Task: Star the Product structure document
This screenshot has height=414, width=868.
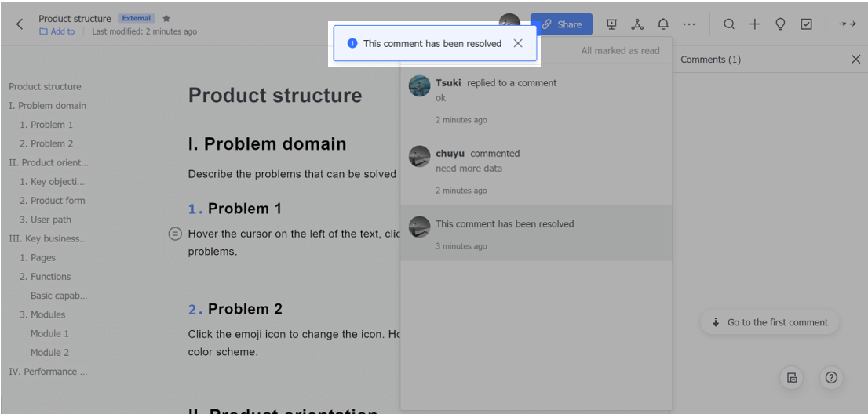Action: pyautogui.click(x=166, y=18)
